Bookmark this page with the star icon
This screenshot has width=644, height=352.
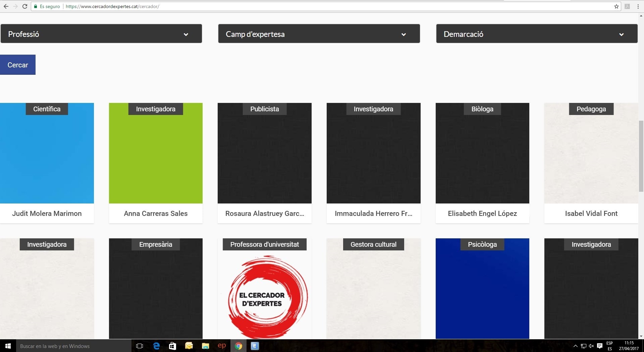coord(616,6)
